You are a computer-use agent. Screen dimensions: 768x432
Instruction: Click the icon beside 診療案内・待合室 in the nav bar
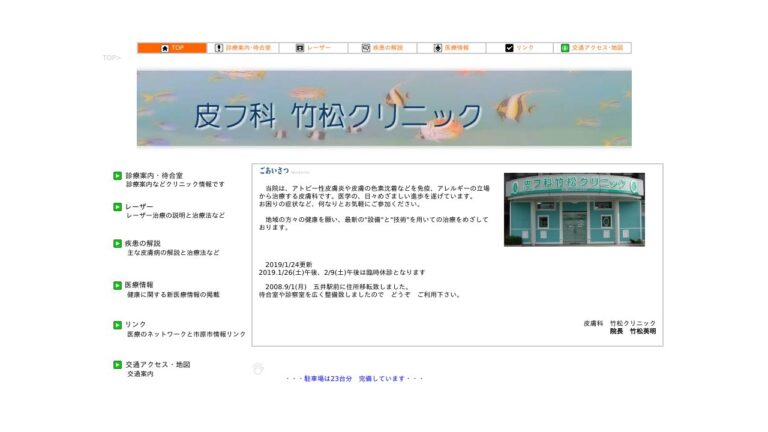click(x=219, y=48)
